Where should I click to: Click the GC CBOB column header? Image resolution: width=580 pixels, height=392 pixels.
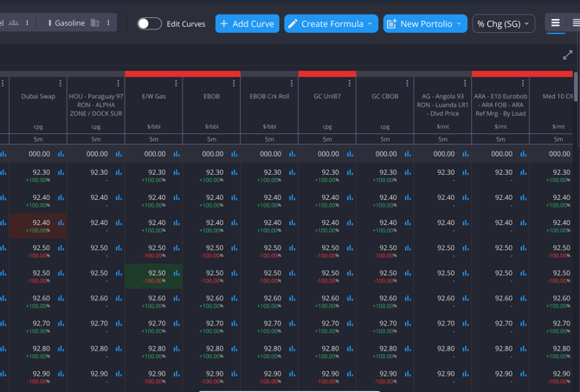[385, 96]
